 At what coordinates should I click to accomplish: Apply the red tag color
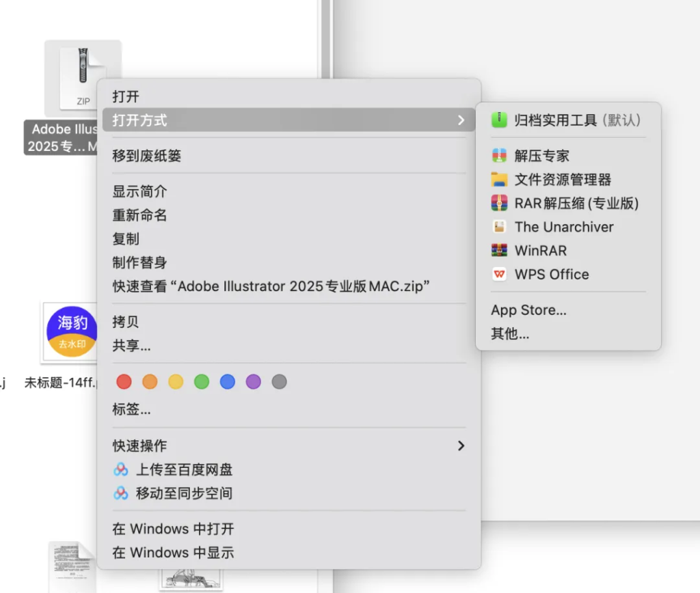click(x=124, y=381)
